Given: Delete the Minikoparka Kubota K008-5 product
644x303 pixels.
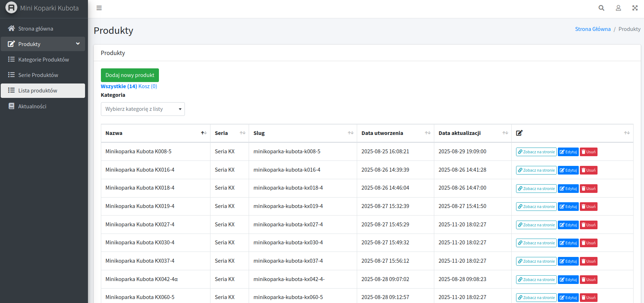Looking at the screenshot, I should click(x=589, y=152).
